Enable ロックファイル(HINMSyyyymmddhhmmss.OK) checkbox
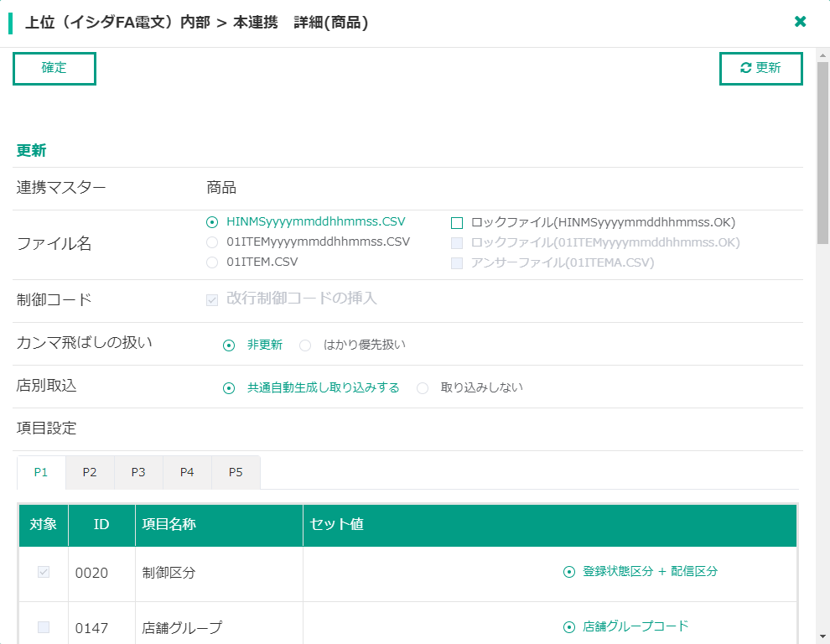This screenshot has height=644, width=830. (457, 223)
